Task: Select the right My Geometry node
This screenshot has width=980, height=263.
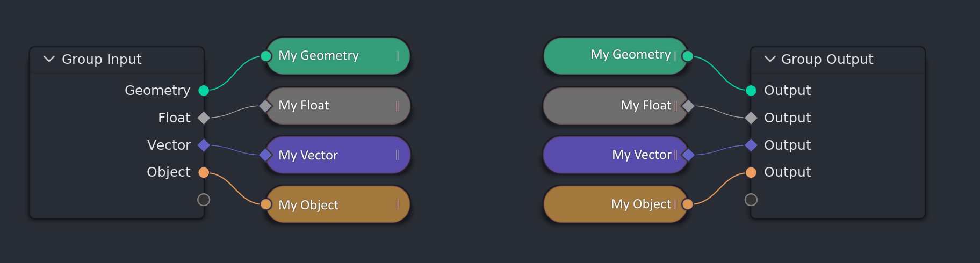Action: coord(616,56)
